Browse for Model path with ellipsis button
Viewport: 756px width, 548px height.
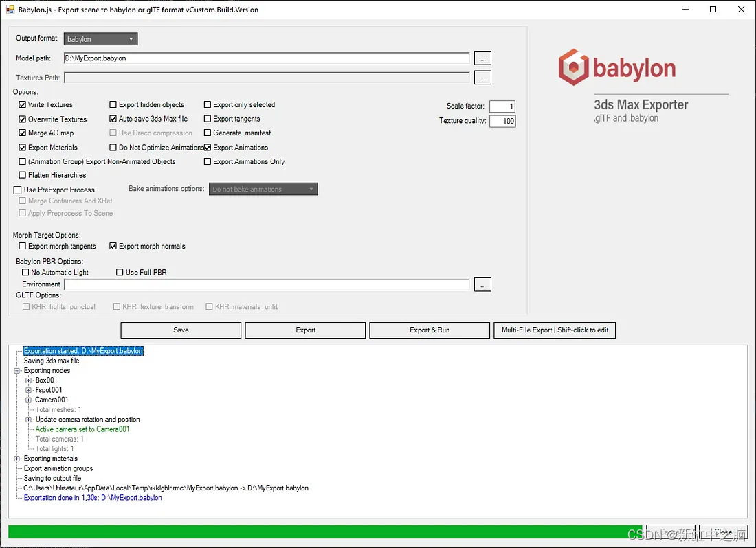pos(482,58)
